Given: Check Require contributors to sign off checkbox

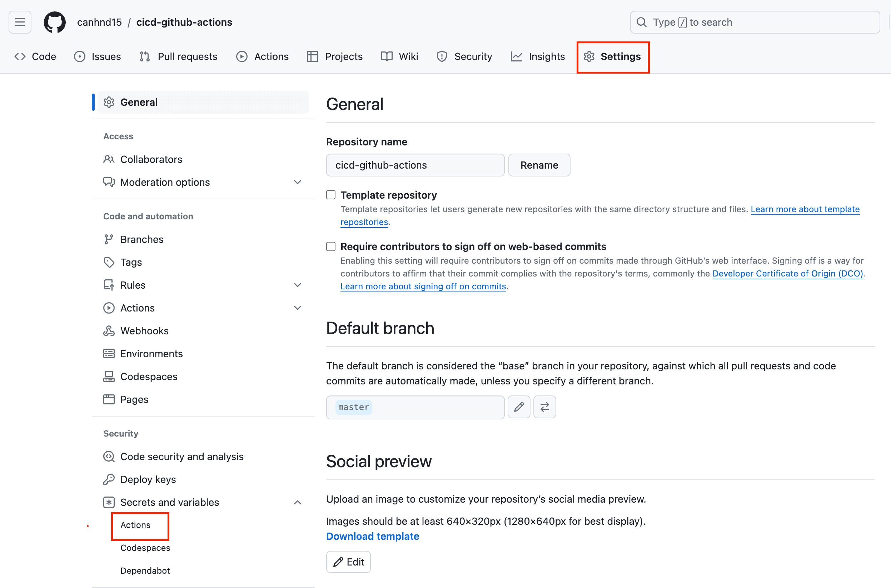Looking at the screenshot, I should pos(331,246).
